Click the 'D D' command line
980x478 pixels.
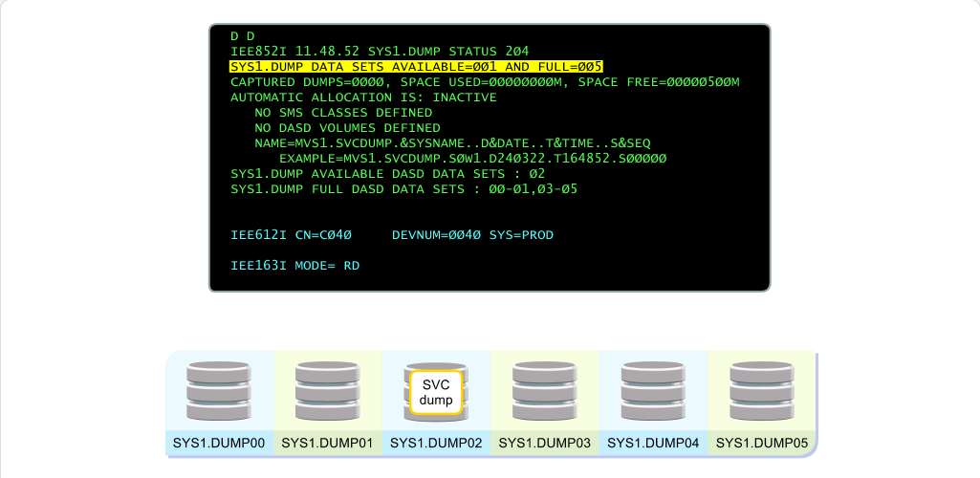[243, 36]
